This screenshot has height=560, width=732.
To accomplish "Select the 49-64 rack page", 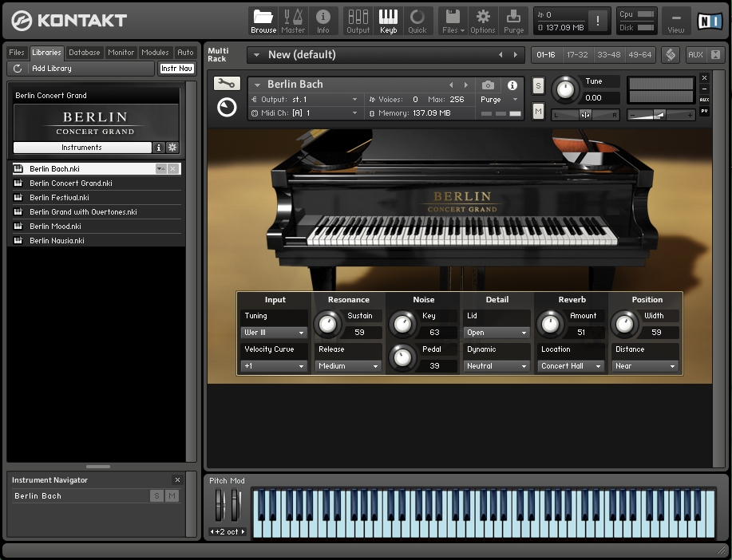I will pyautogui.click(x=640, y=54).
